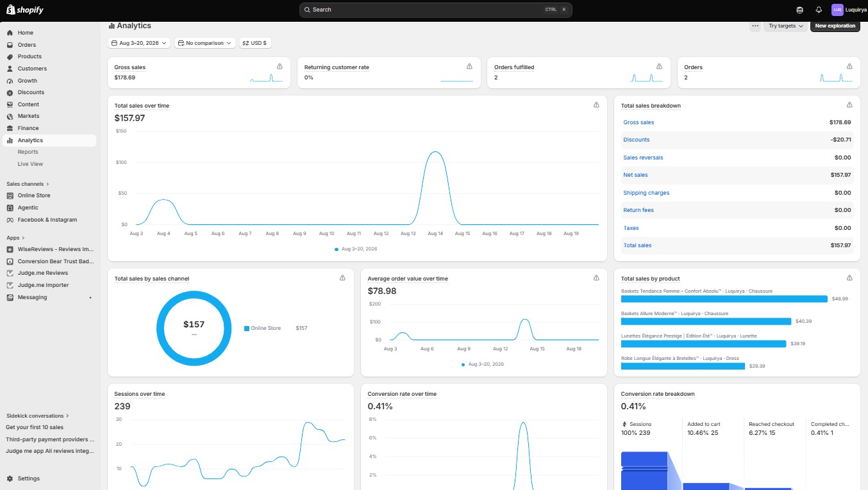The image size is (868, 490).
Task: Click the warning icon on Gross sales card
Action: tap(280, 67)
